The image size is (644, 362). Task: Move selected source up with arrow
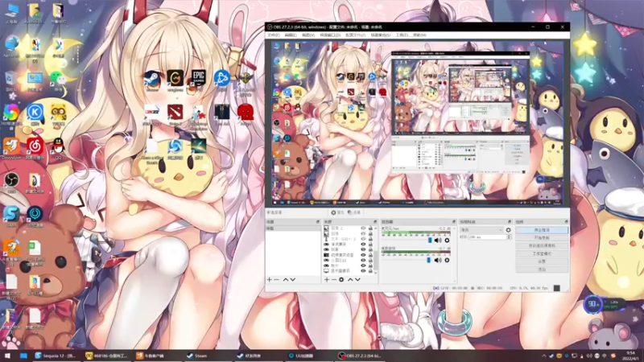(349, 279)
